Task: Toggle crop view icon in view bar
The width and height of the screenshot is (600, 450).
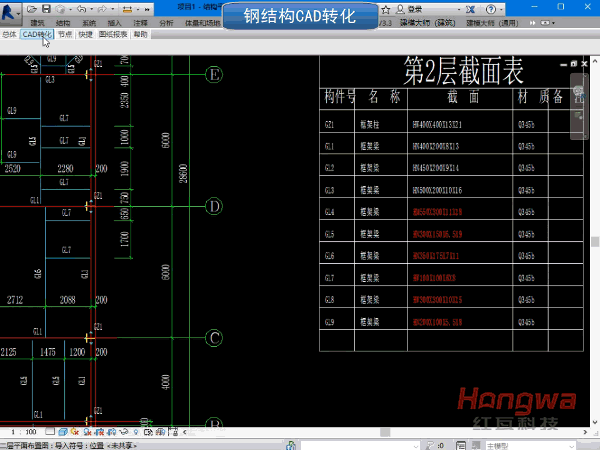Action: [x=99, y=432]
